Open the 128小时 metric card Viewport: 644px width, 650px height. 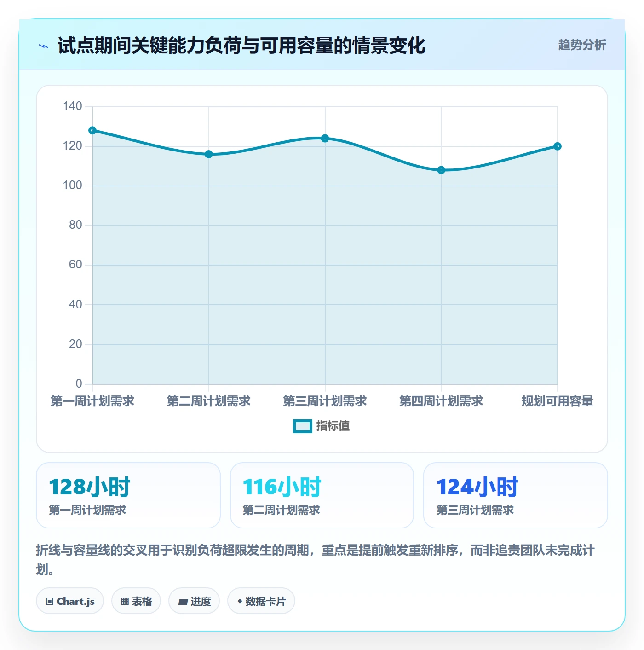point(128,495)
